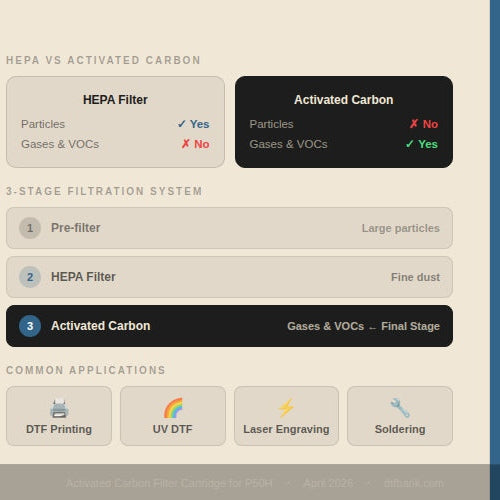Click the Large particles description text
This screenshot has width=500, height=500.
(x=401, y=228)
